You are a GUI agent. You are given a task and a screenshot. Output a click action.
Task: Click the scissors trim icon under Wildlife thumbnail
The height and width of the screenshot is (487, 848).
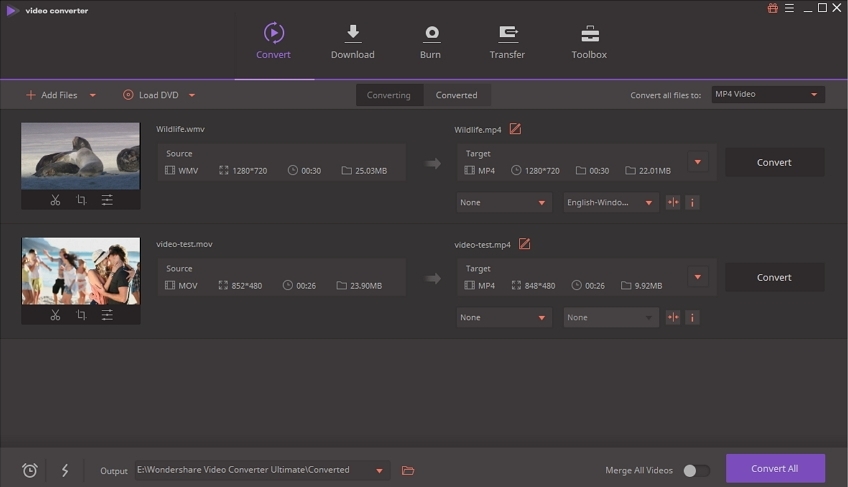point(55,200)
